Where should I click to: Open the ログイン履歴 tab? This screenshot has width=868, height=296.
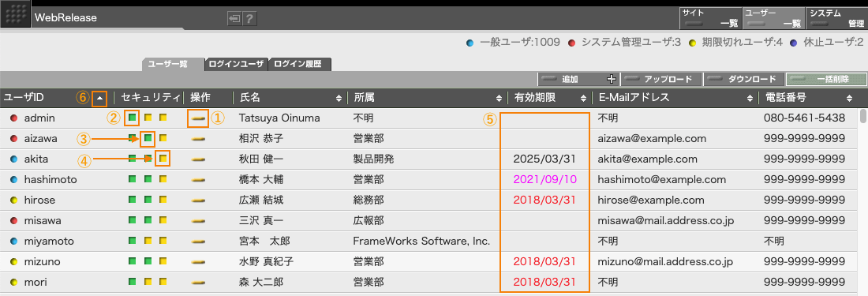(x=300, y=64)
